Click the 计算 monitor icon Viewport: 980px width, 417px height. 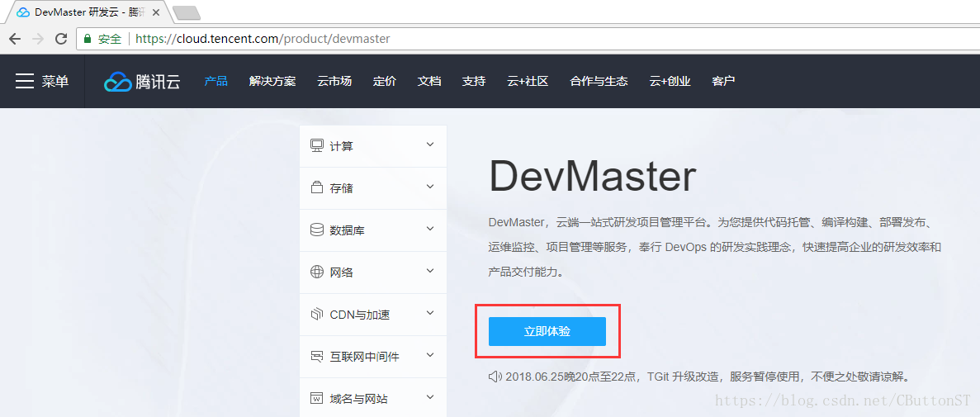click(317, 145)
